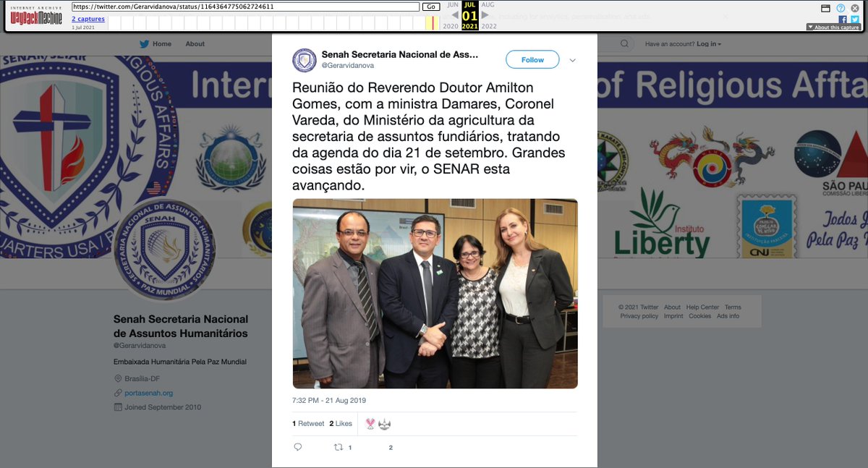The width and height of the screenshot is (868, 468).
Task: Expand the Log in dropdown
Action: (708, 44)
